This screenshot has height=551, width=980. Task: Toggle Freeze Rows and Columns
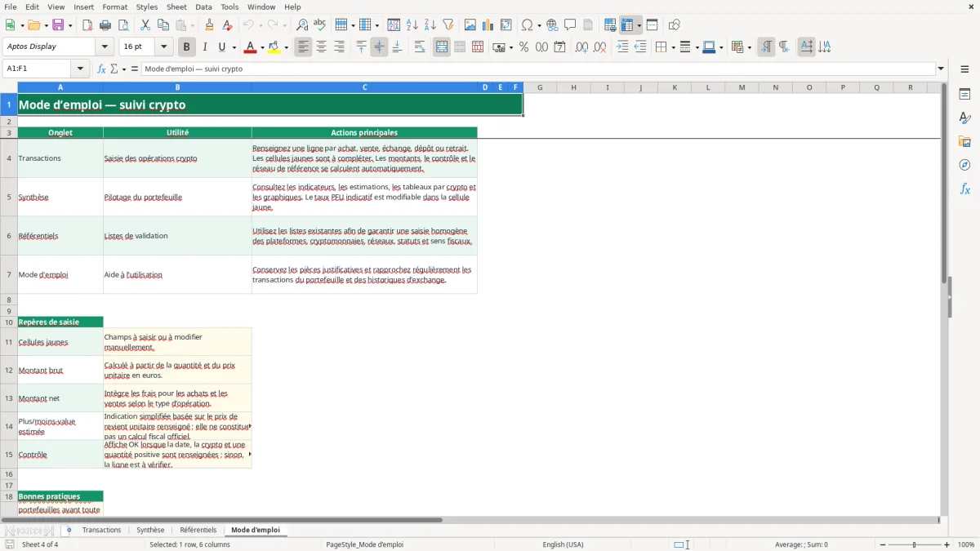pyautogui.click(x=628, y=25)
